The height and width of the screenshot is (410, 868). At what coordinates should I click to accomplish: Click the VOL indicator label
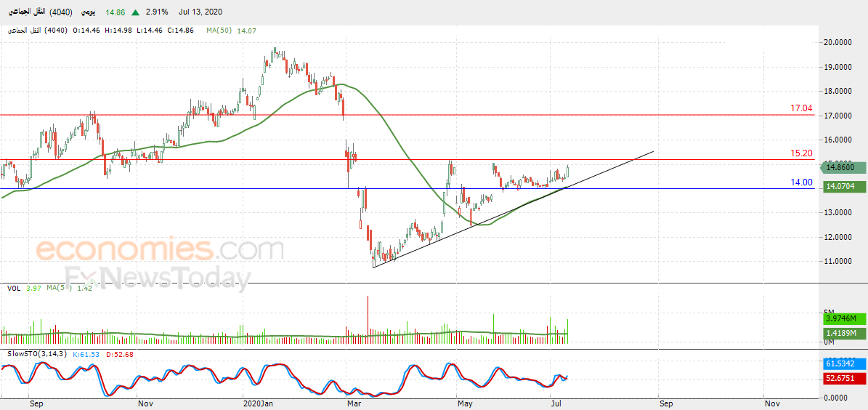pyautogui.click(x=14, y=288)
